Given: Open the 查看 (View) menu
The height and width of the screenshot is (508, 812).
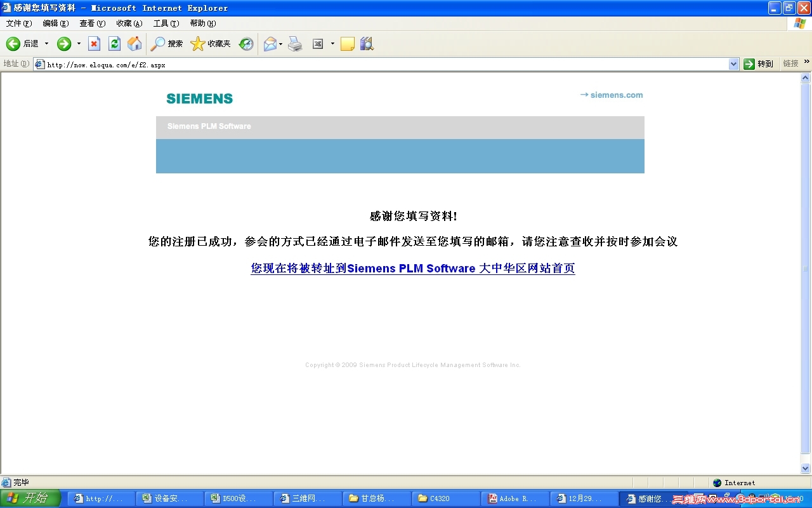Looking at the screenshot, I should (93, 23).
